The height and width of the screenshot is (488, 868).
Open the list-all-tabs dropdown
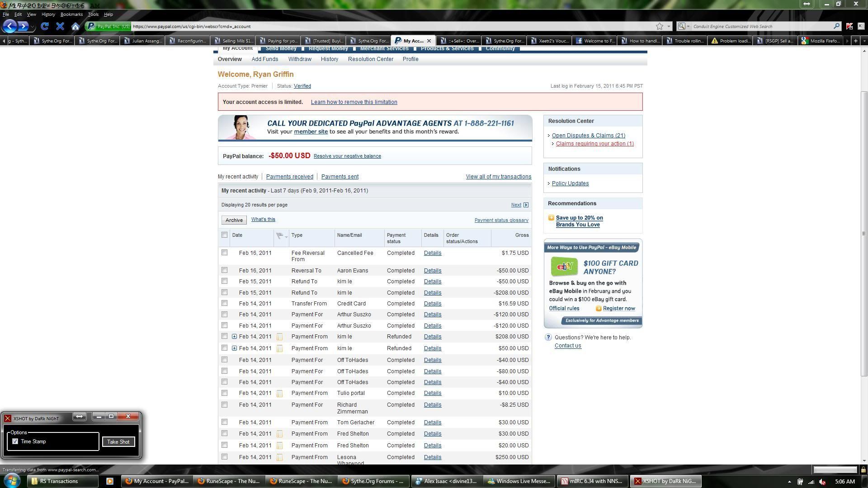point(864,41)
